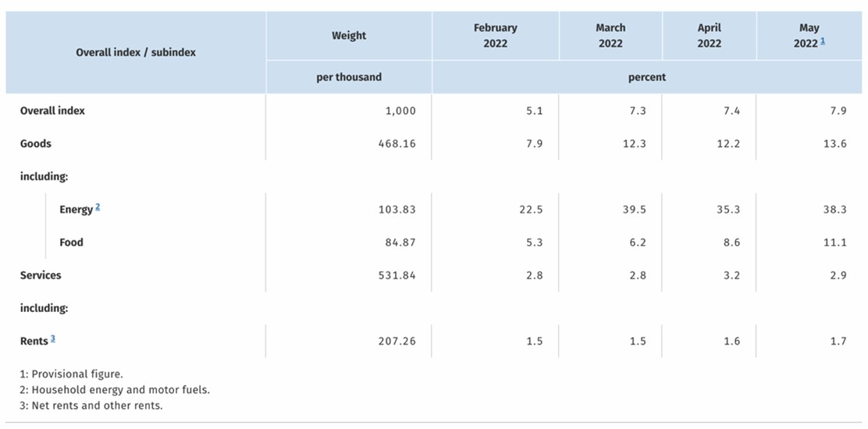This screenshot has width=868, height=429.
Task: Click the Overall index / subindex header
Action: (x=136, y=53)
